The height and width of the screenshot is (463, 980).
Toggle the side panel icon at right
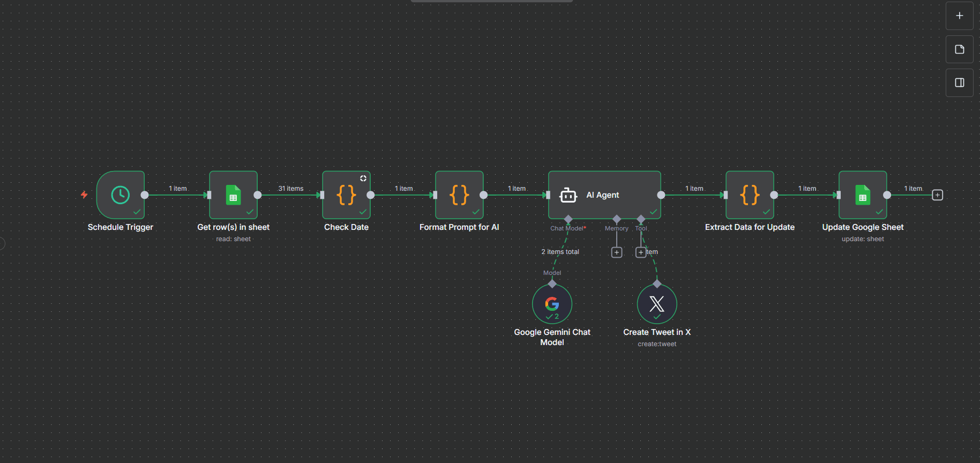click(x=960, y=83)
